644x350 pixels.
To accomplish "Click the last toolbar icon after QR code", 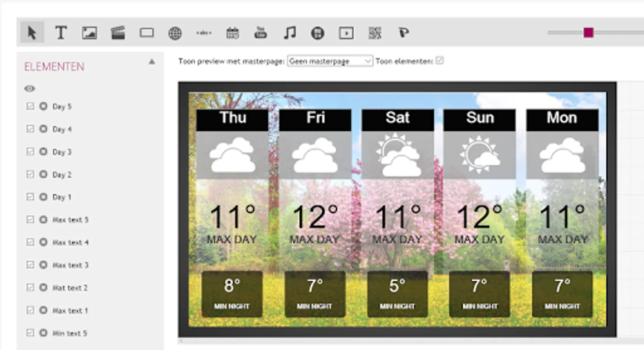I will coord(404,33).
